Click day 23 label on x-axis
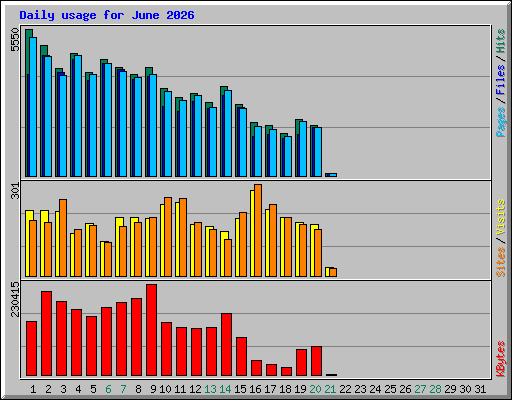Viewport: 512px width, 400px height. pyautogui.click(x=360, y=389)
